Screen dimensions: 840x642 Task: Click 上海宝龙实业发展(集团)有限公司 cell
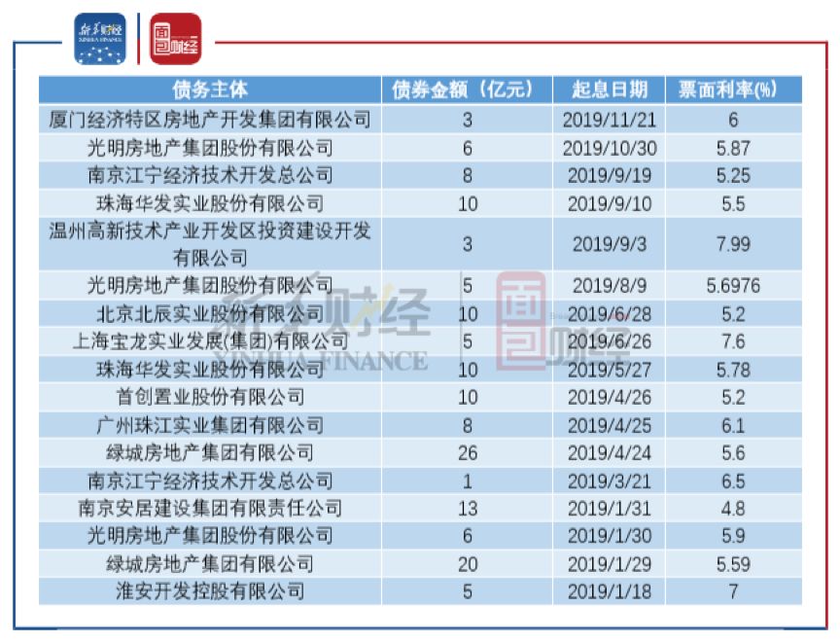pyautogui.click(x=210, y=341)
